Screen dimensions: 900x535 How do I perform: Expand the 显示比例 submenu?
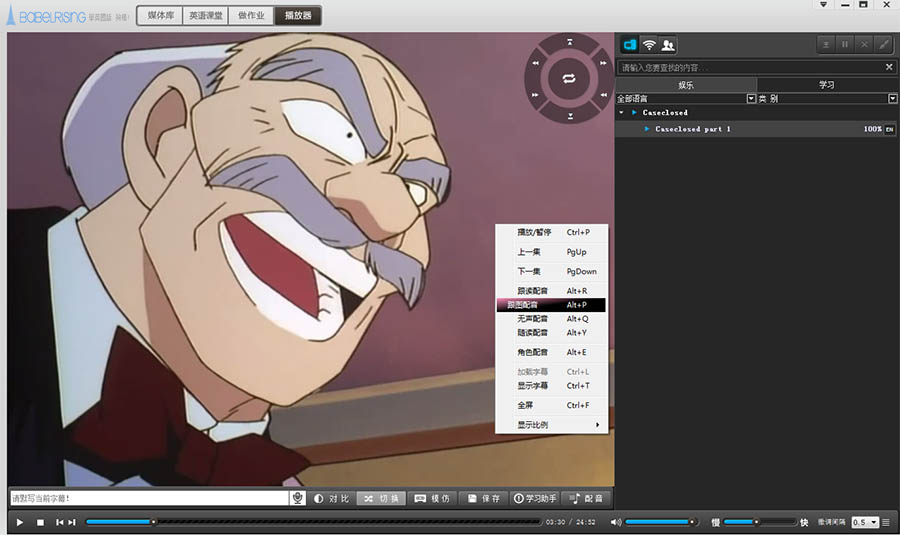click(552, 425)
